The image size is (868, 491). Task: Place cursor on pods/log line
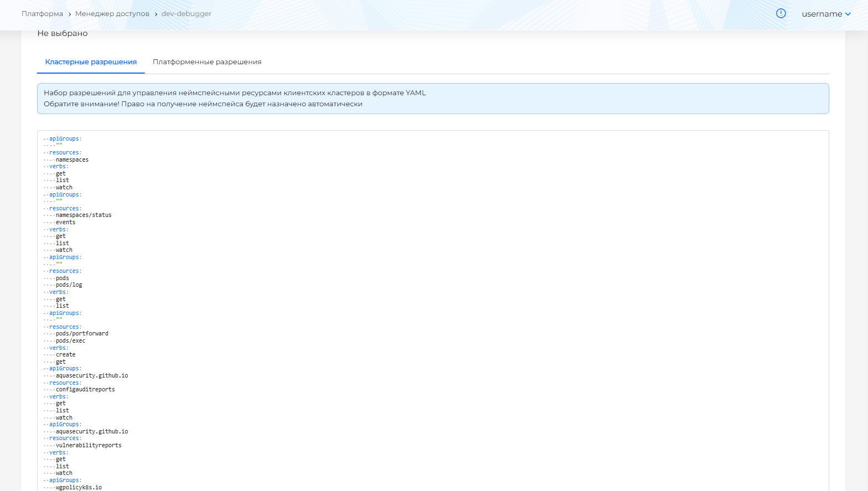tap(69, 285)
